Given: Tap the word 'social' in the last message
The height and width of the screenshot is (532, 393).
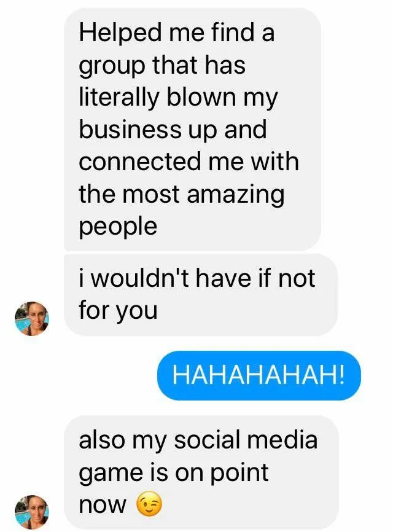Looking at the screenshot, I should point(207,439).
